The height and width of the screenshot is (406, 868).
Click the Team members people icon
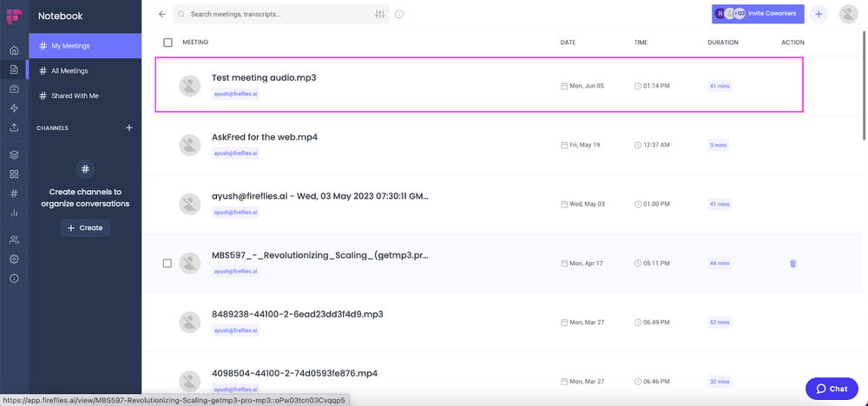tap(15, 239)
